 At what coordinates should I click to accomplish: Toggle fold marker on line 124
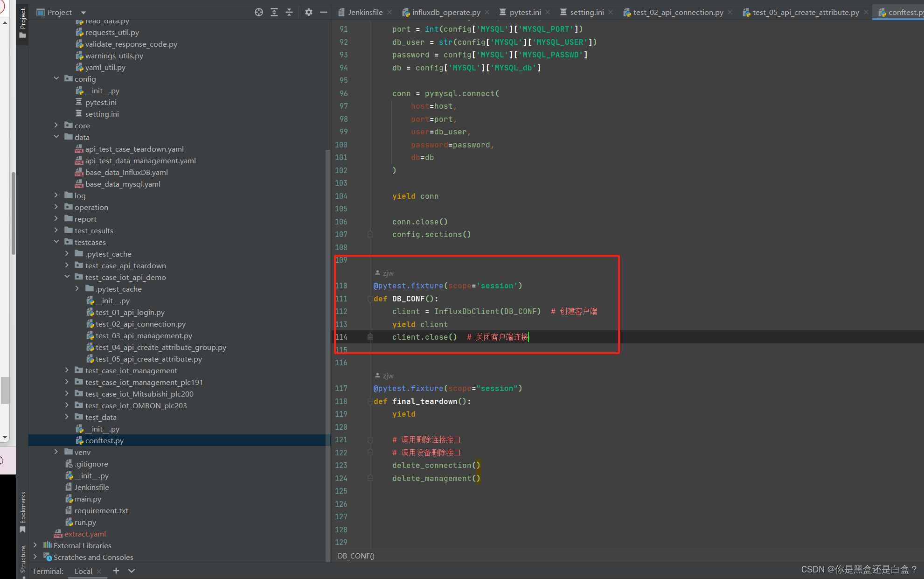[x=370, y=478]
